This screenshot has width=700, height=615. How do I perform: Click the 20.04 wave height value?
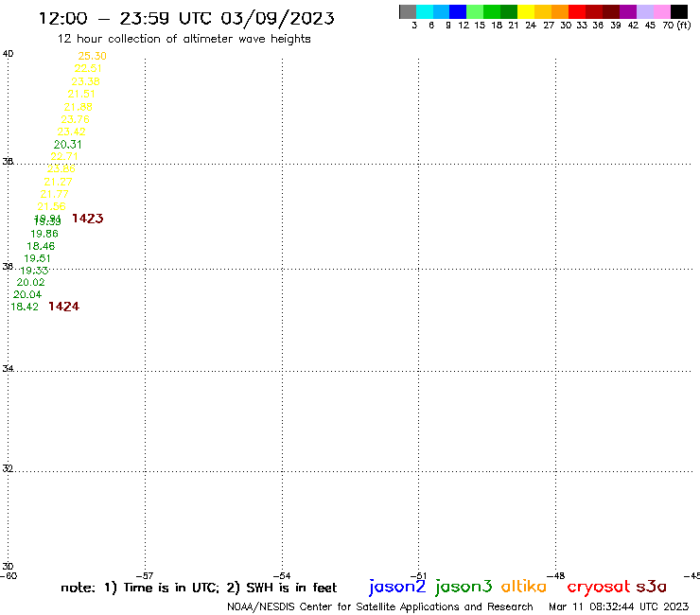[27, 294]
